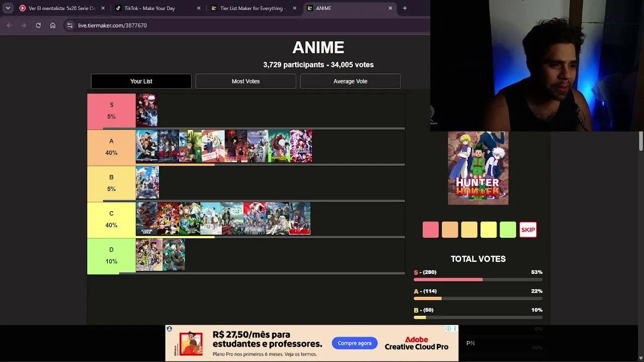Vote D tier with the green swatch
This screenshot has height=362, width=644.
pos(508,230)
